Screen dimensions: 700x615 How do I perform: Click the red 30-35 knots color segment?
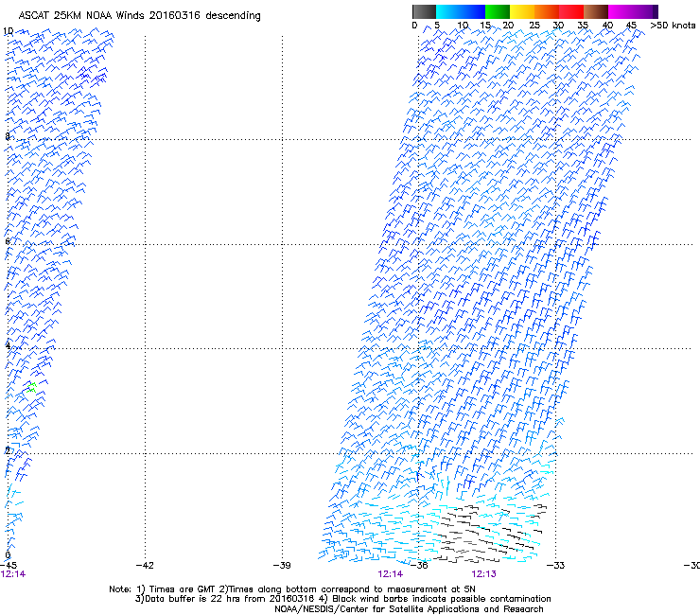pos(571,11)
